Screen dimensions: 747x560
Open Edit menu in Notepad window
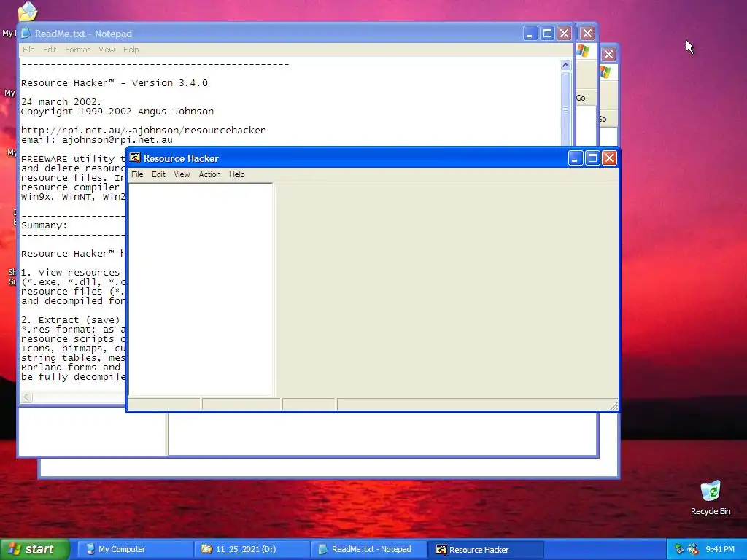coord(50,50)
